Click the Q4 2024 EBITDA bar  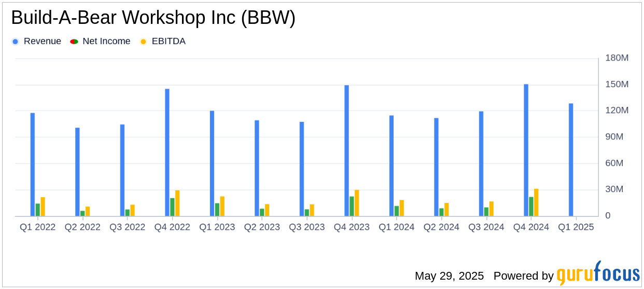click(x=536, y=202)
